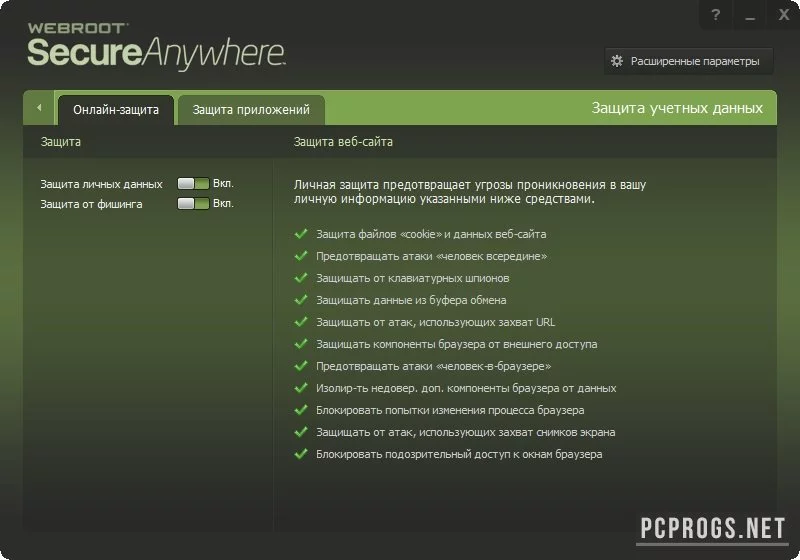Click text Защищать от атак, использующих захват URL
Image resolution: width=800 pixels, height=560 pixels.
(x=435, y=322)
